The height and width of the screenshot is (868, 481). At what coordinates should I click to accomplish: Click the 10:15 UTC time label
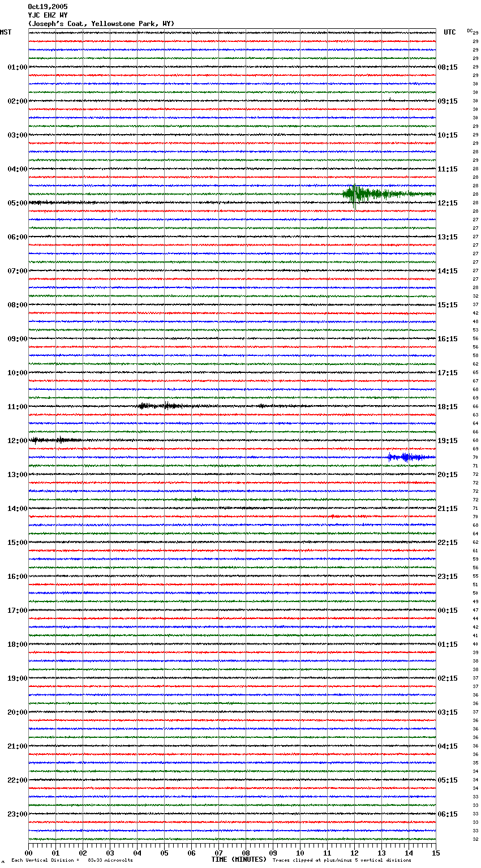448,135
